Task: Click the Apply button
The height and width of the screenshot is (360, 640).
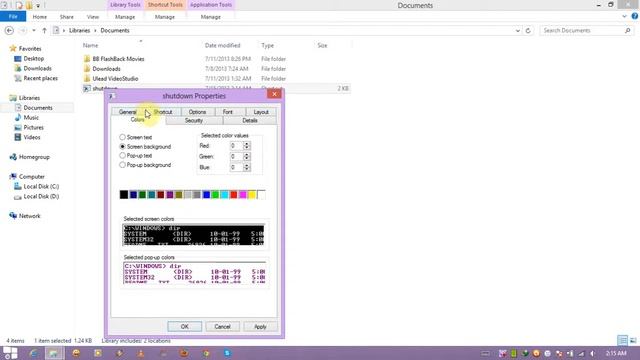Action: (260, 327)
